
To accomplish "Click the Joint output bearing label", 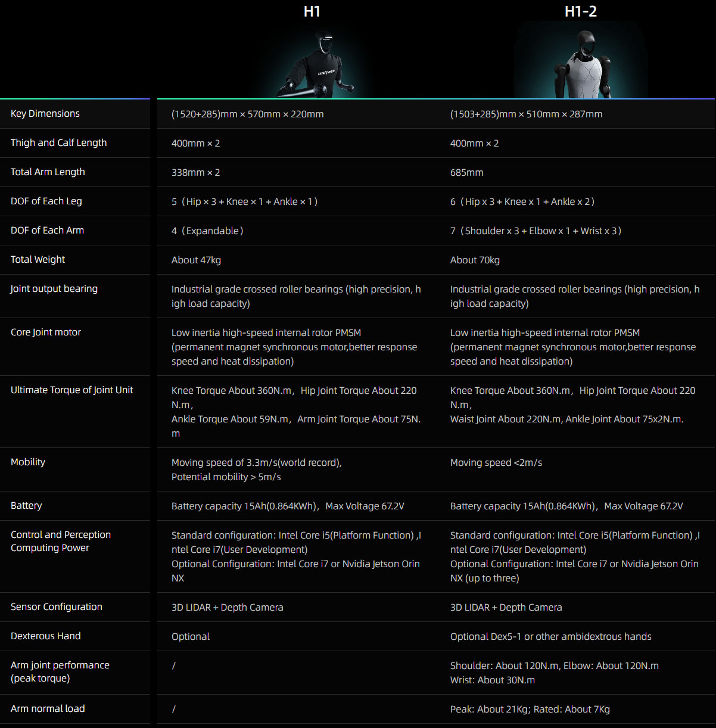I will click(x=54, y=288).
